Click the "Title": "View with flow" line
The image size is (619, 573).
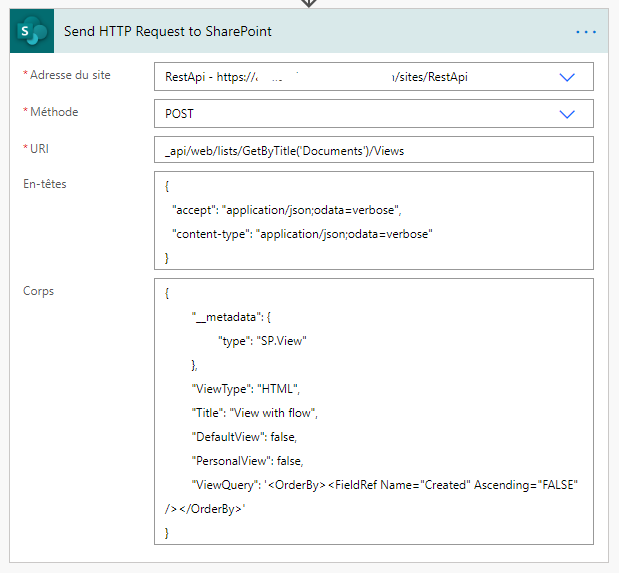click(255, 413)
